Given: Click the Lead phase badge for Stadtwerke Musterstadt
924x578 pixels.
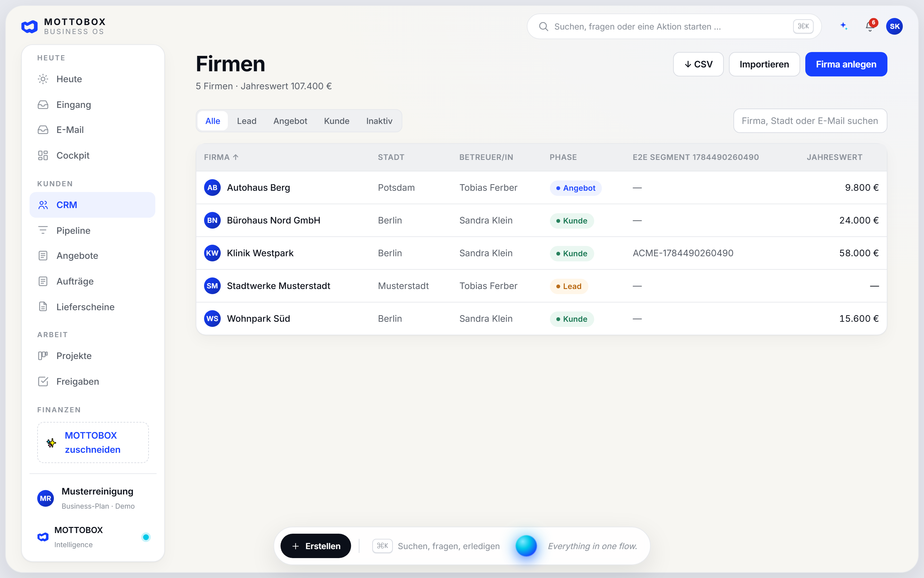Looking at the screenshot, I should click(569, 286).
